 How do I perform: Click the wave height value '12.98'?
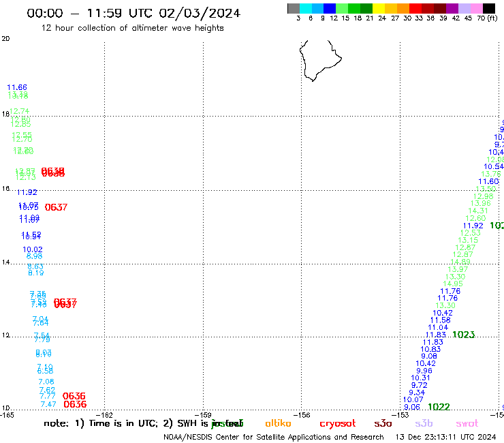tap(483, 196)
